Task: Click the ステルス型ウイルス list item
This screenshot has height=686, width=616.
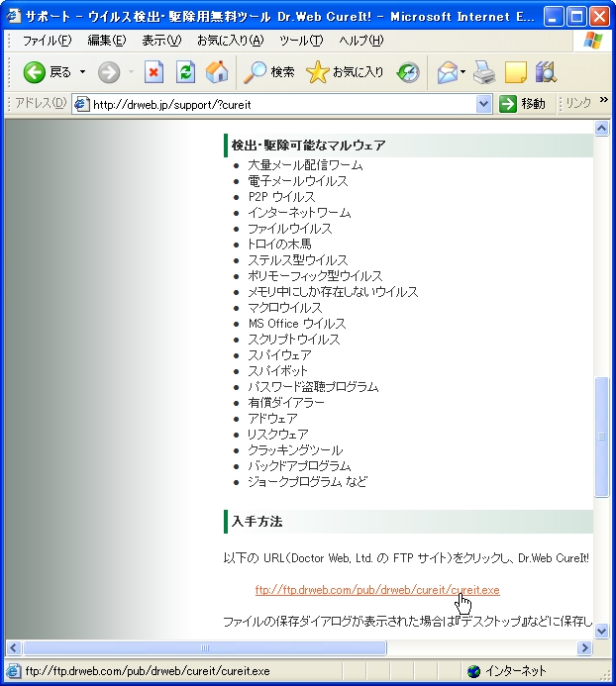Action: click(x=298, y=260)
